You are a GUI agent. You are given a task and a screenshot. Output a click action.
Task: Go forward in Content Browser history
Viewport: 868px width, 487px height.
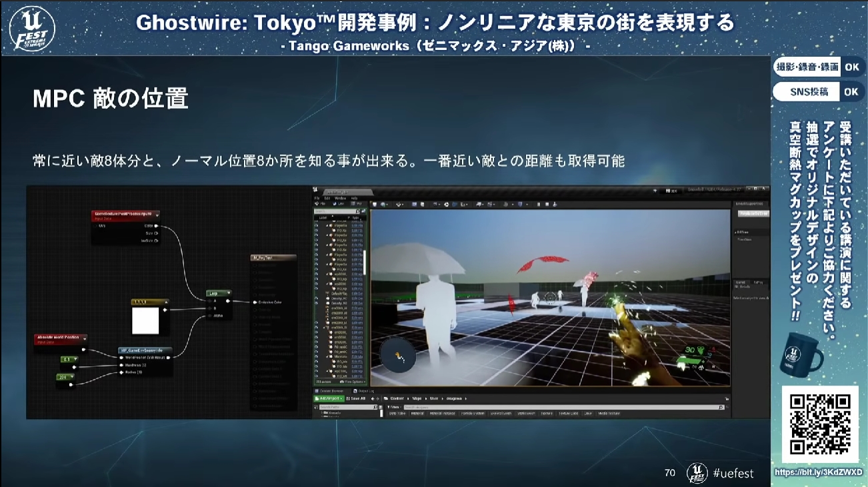tap(378, 398)
